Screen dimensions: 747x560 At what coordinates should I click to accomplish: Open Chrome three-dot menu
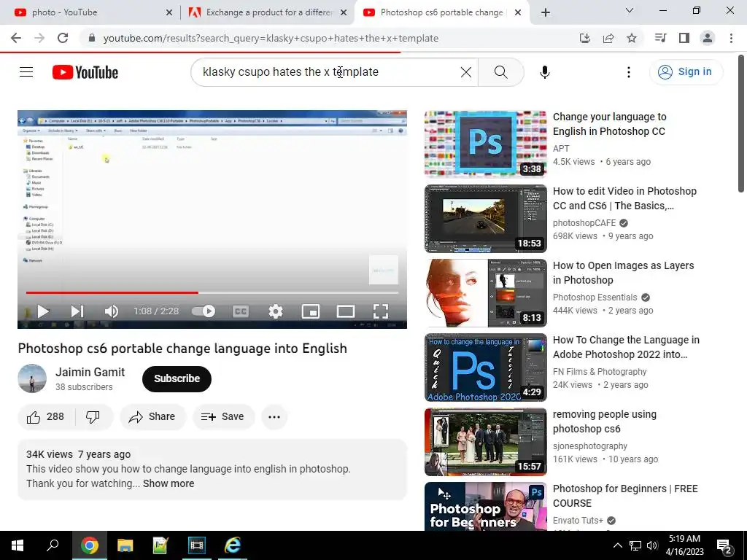[x=731, y=38]
